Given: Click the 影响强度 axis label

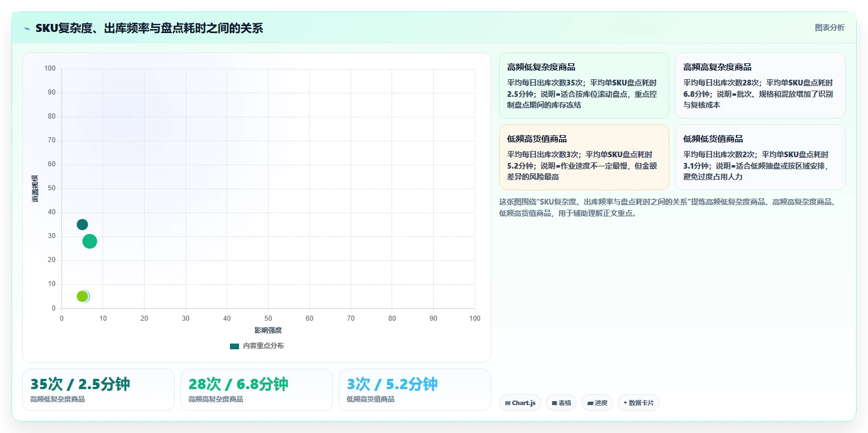Looking at the screenshot, I should 268,330.
